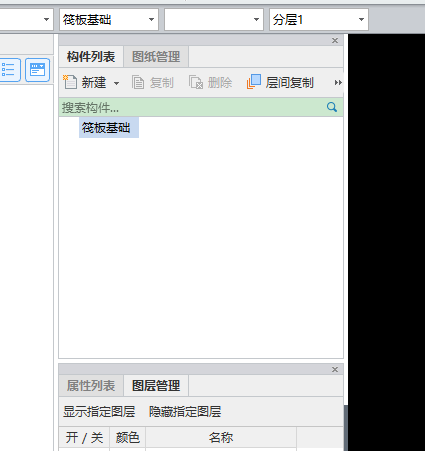Close the 构件列表 panel

(335, 41)
